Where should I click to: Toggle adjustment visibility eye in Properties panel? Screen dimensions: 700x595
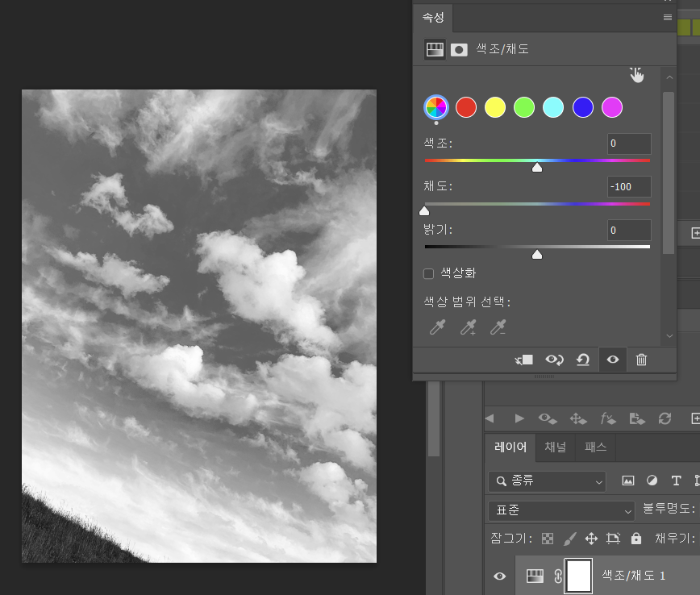coord(612,360)
